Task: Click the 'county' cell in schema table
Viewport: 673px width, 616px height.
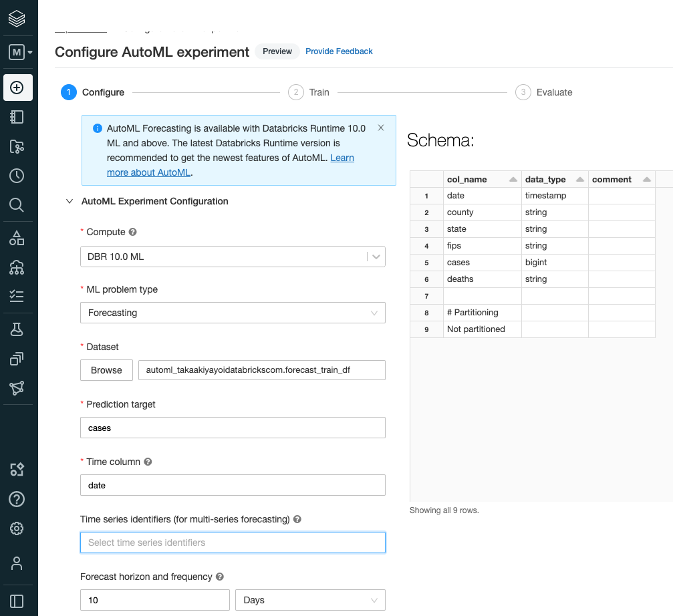Action: [482, 212]
